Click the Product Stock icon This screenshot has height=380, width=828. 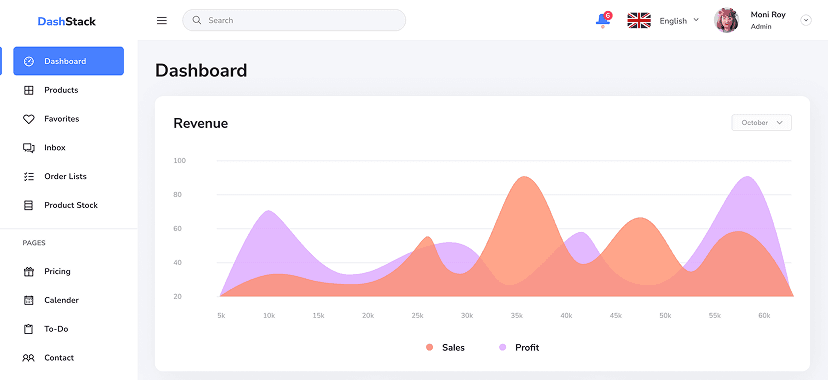[29, 205]
